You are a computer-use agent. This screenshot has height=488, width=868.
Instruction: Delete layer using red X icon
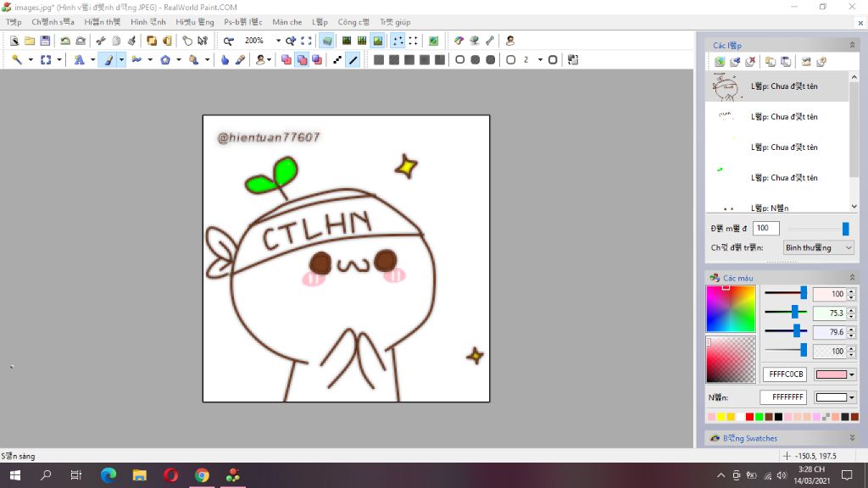tap(751, 62)
